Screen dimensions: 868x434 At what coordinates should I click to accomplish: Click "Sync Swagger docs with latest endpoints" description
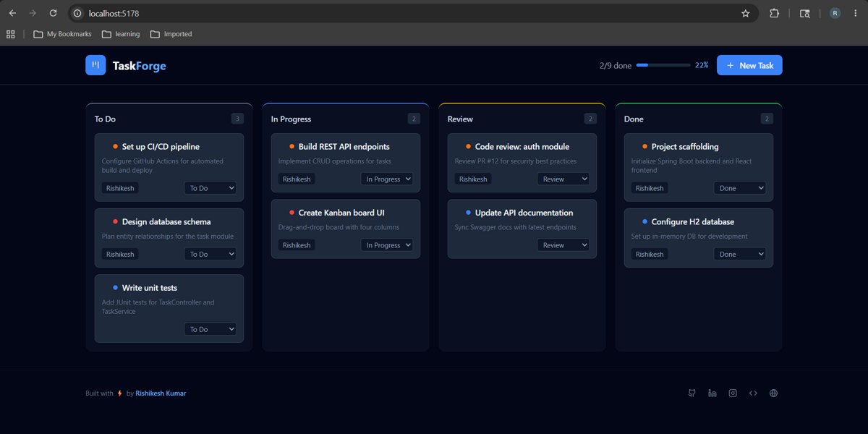[x=516, y=227]
